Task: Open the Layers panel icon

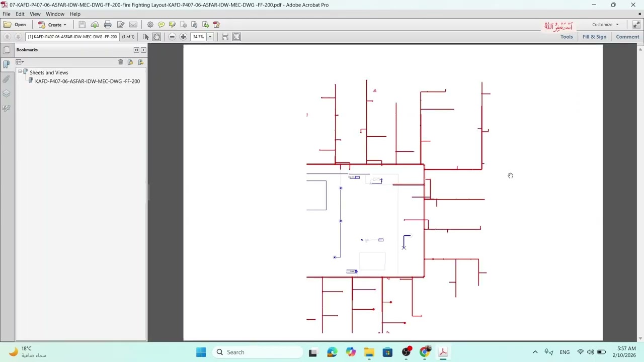Action: pyautogui.click(x=7, y=94)
